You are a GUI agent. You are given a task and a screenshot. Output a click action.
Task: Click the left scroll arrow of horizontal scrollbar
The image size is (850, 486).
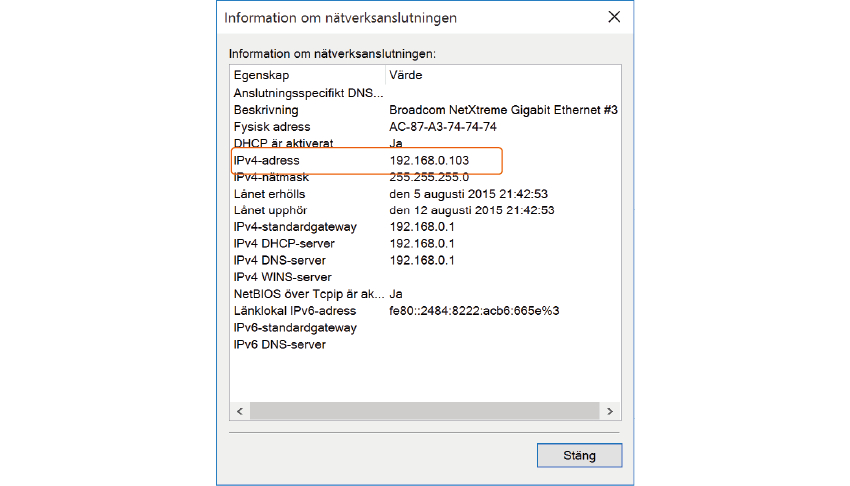coord(239,411)
